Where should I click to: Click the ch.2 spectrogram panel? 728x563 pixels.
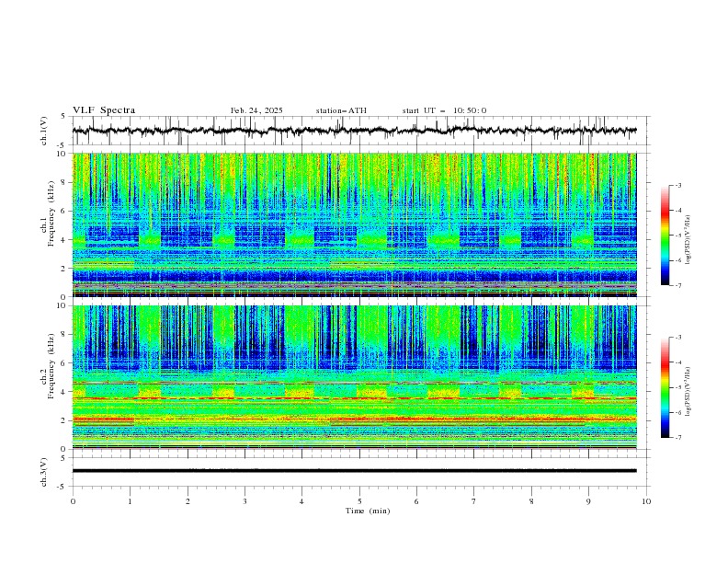tap(355, 377)
